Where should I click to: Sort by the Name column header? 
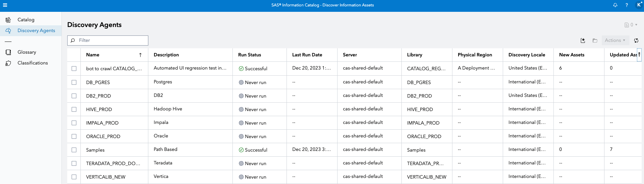[93, 55]
